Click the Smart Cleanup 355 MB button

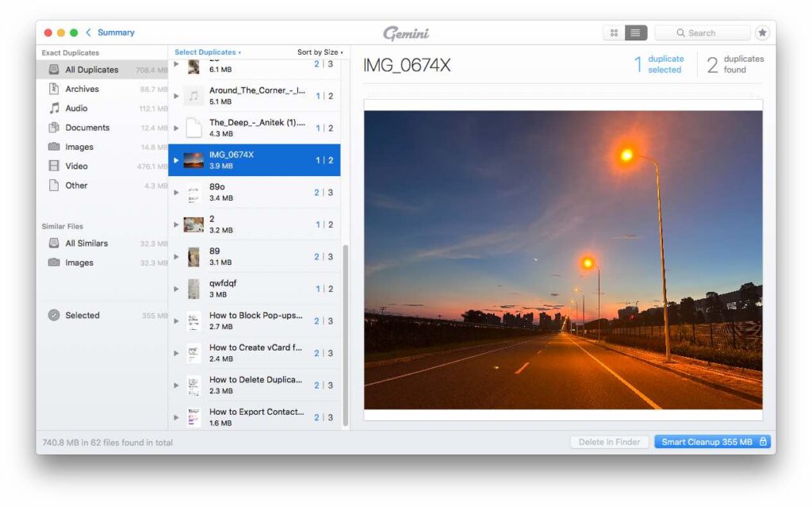click(712, 442)
